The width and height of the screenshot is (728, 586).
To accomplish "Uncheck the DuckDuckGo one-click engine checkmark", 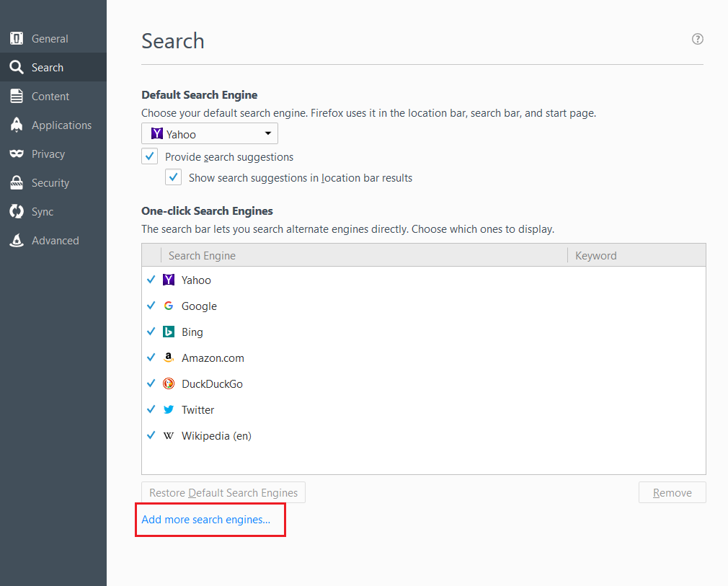I will pyautogui.click(x=151, y=383).
